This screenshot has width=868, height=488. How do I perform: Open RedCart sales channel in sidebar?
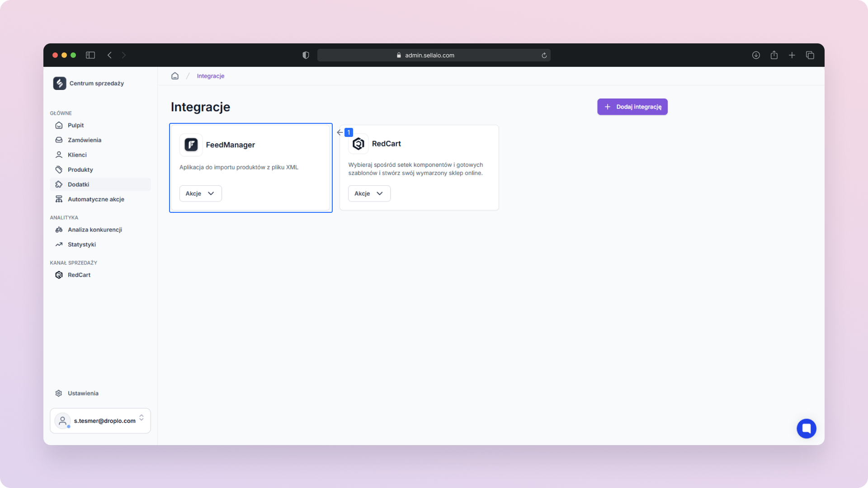pos(100,275)
